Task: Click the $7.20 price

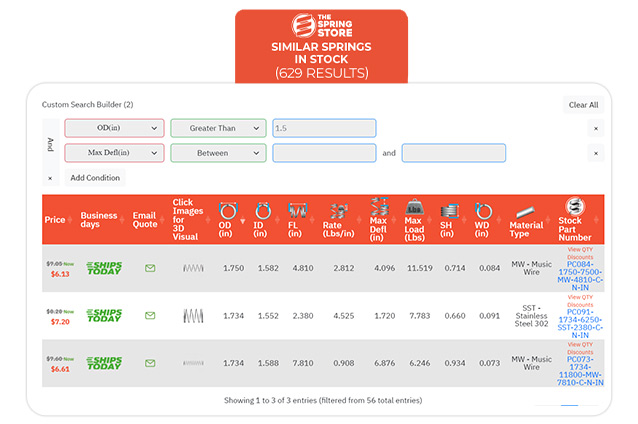Action: click(x=60, y=321)
